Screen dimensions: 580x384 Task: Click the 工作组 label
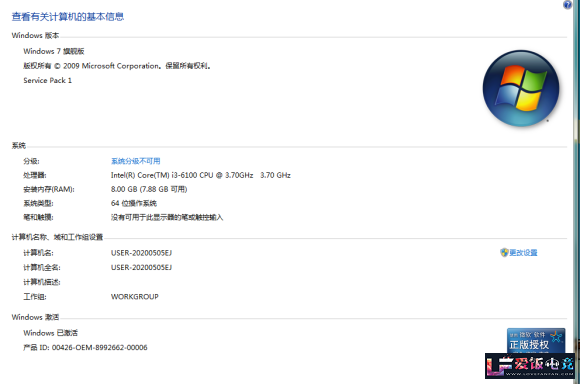(x=35, y=296)
